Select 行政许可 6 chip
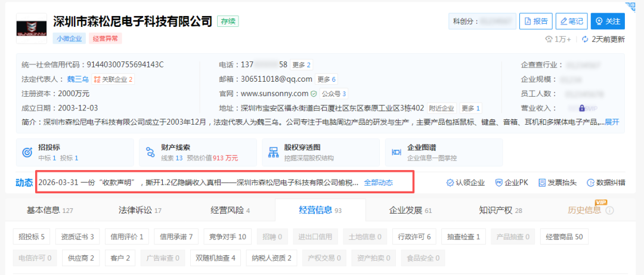Viewport: 644px width, 275px height. [x=414, y=237]
